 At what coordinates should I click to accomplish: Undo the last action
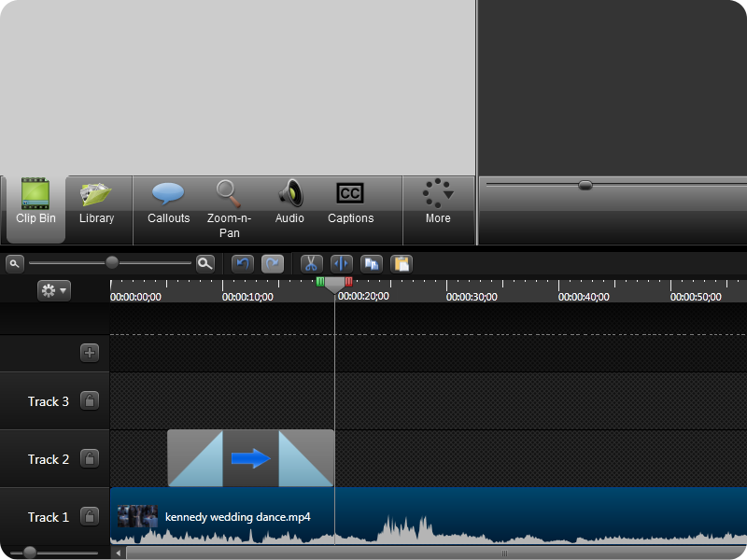(243, 264)
